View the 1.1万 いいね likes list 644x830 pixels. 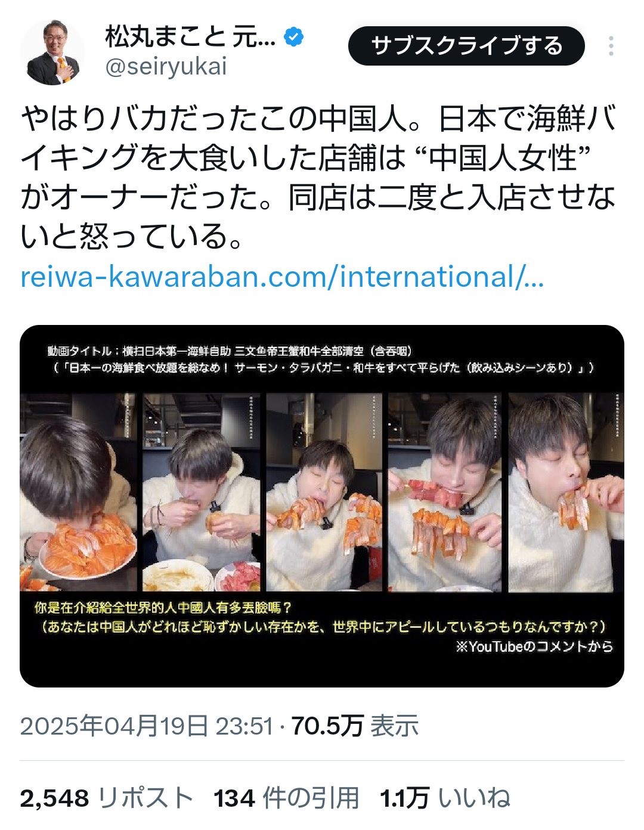click(x=445, y=798)
